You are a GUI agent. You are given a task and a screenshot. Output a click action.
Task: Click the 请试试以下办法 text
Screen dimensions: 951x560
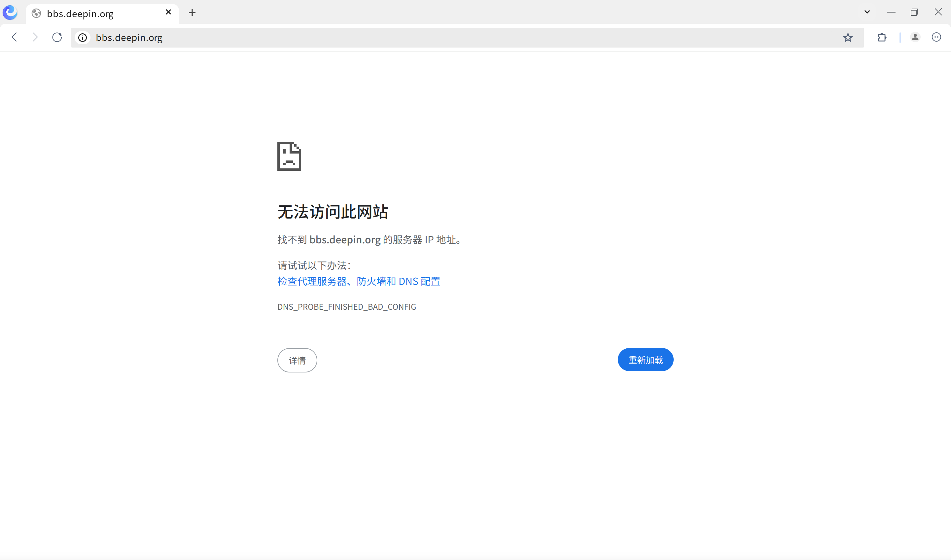pyautogui.click(x=314, y=266)
